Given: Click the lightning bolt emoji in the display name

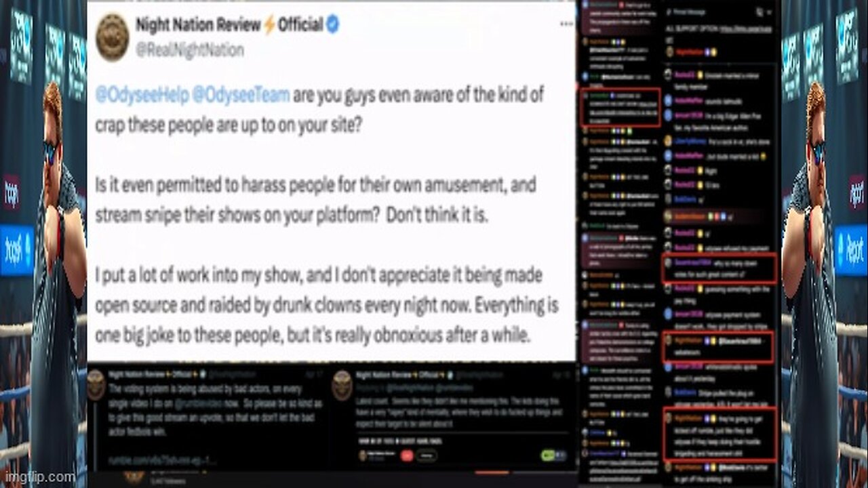Looking at the screenshot, I should 269,25.
